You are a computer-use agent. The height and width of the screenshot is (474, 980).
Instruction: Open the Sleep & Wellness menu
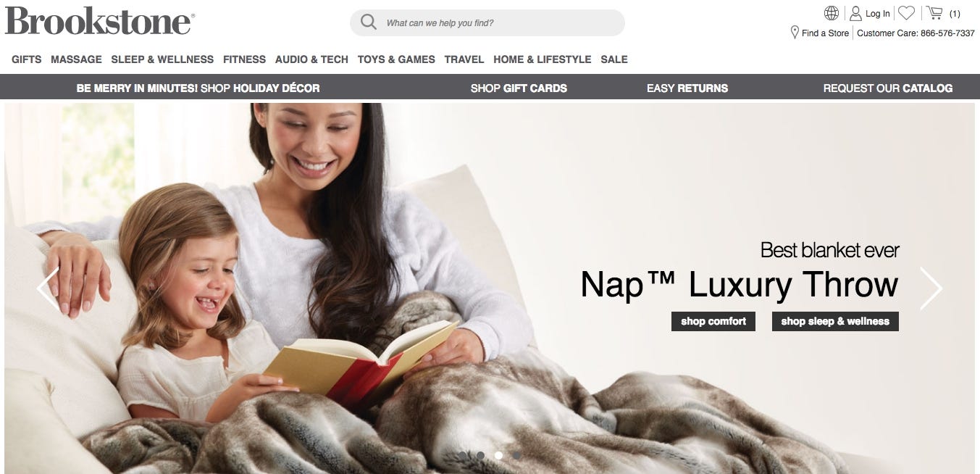[162, 59]
